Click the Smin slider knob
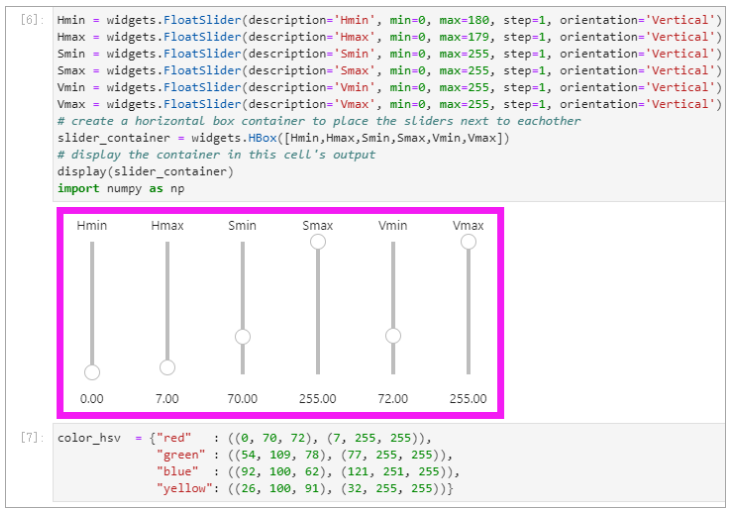Image resolution: width=731 pixels, height=513 pixels. pos(242,336)
